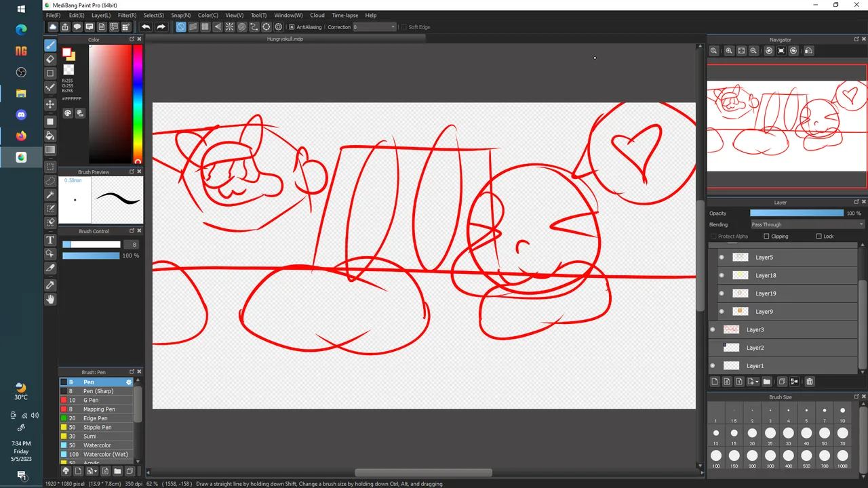The width and height of the screenshot is (868, 488).
Task: Select the Brush tool
Action: click(x=50, y=45)
